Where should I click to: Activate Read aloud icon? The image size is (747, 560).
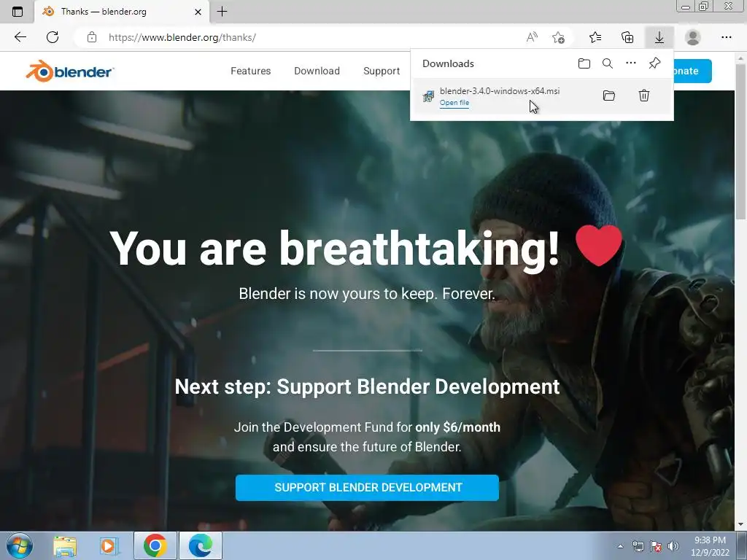532,37
